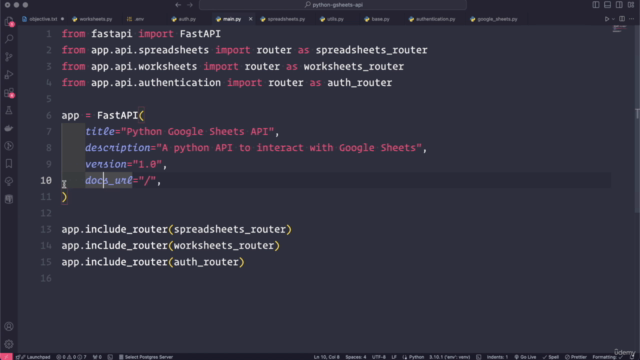
Task: Click the description argument on line 8
Action: (256, 148)
